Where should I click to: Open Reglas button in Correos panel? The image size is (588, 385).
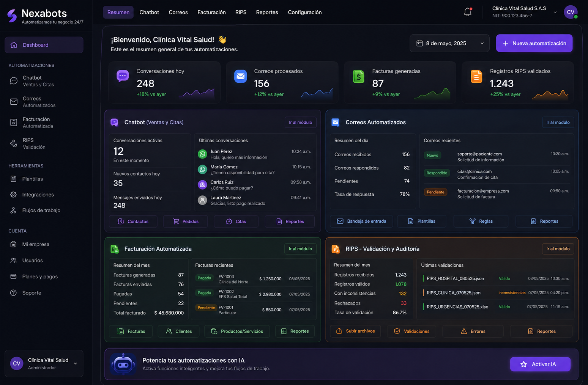click(481, 221)
